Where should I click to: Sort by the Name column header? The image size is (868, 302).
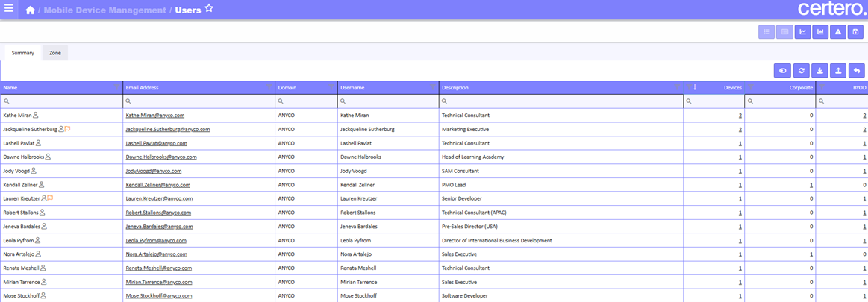tap(10, 87)
